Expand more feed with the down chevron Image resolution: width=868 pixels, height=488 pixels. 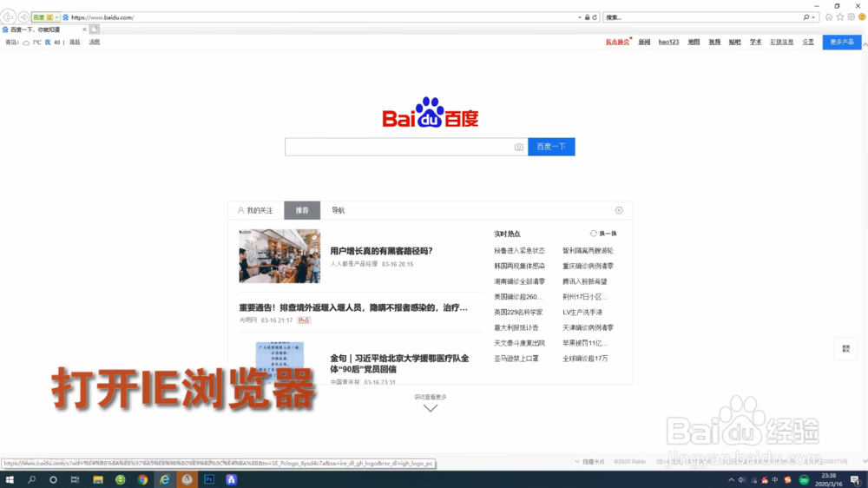point(431,408)
